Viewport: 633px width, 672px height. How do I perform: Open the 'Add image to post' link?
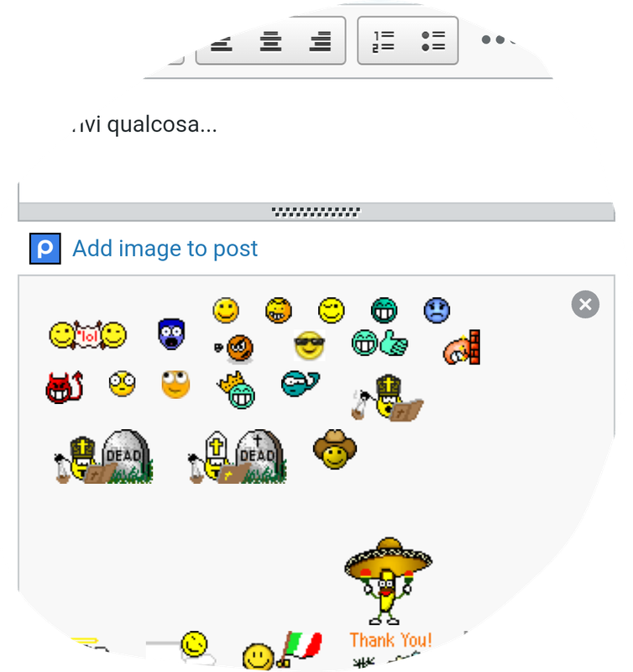[165, 249]
